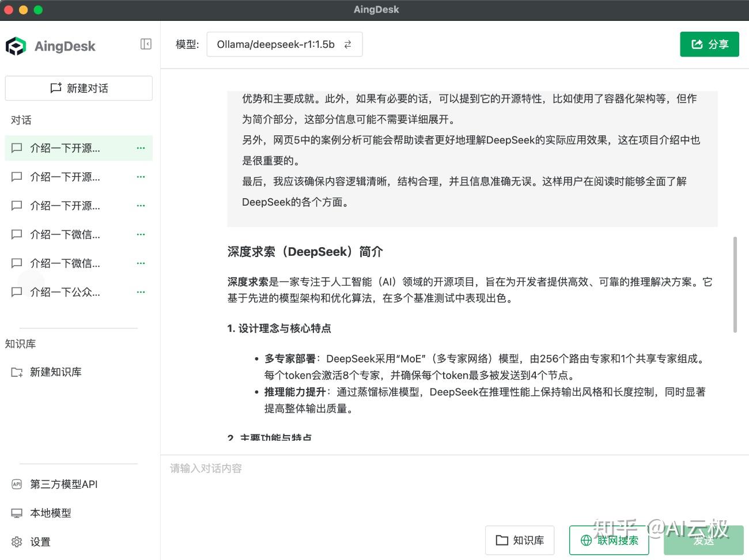This screenshot has height=560, width=749.
Task: Select the chat bubble icon of 介绍一下公众...
Action: click(x=17, y=292)
